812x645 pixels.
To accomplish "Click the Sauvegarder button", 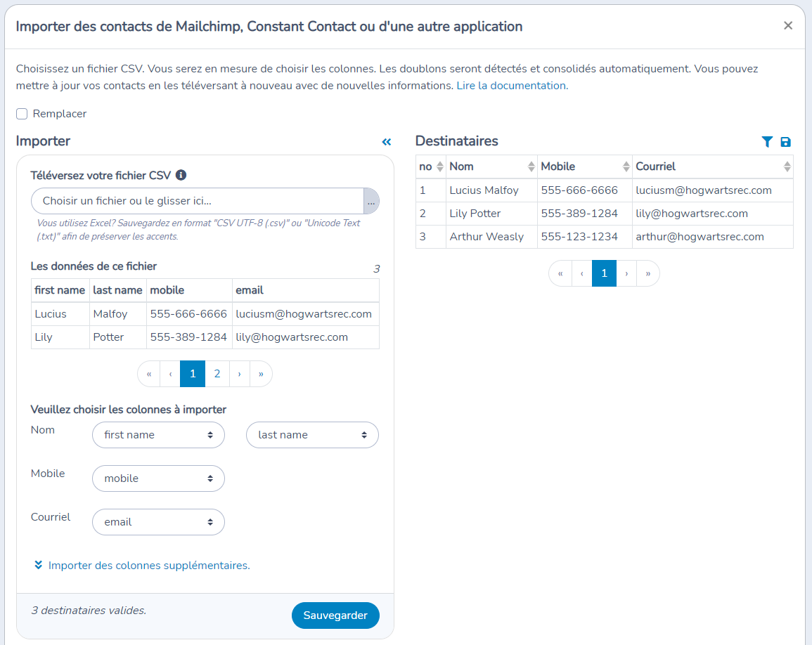I will coord(335,615).
